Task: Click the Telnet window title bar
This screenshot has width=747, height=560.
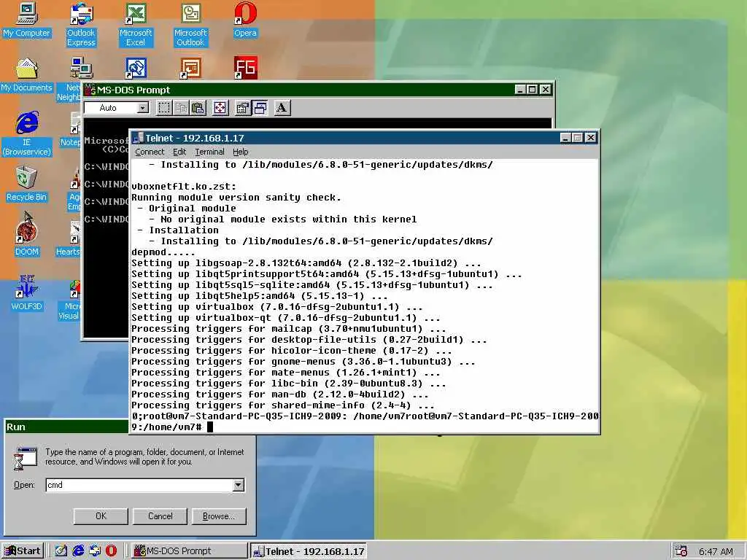Action: pyautogui.click(x=345, y=138)
